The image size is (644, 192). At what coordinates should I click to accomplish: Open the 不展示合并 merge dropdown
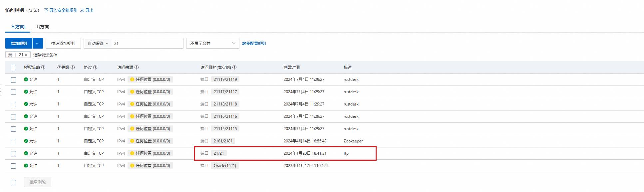click(213, 43)
